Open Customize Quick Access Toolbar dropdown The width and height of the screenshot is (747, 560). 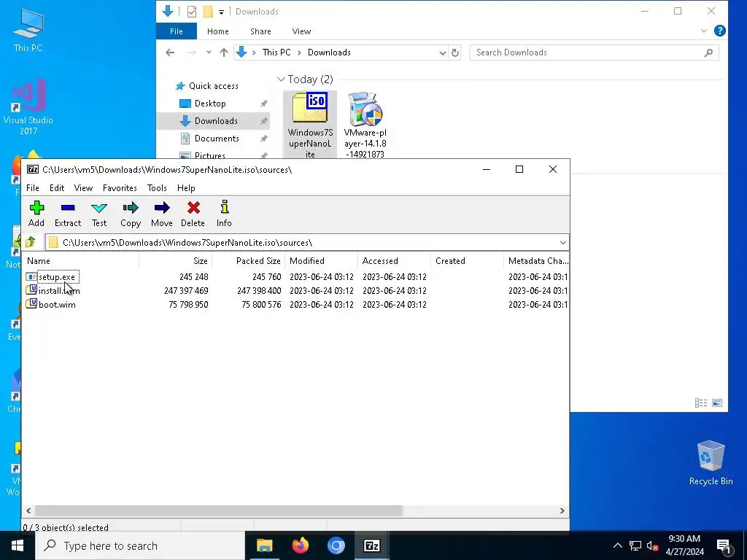(x=221, y=12)
